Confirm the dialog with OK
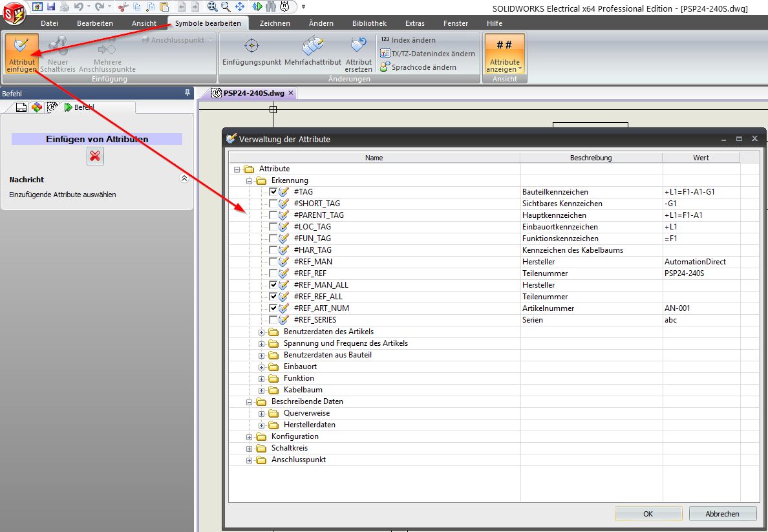Screen dimensions: 768x532 click(x=648, y=514)
